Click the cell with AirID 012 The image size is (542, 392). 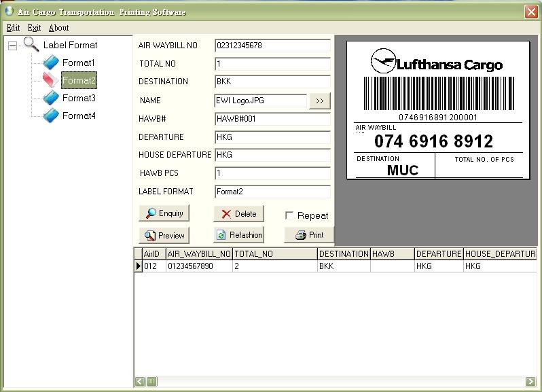tap(154, 266)
